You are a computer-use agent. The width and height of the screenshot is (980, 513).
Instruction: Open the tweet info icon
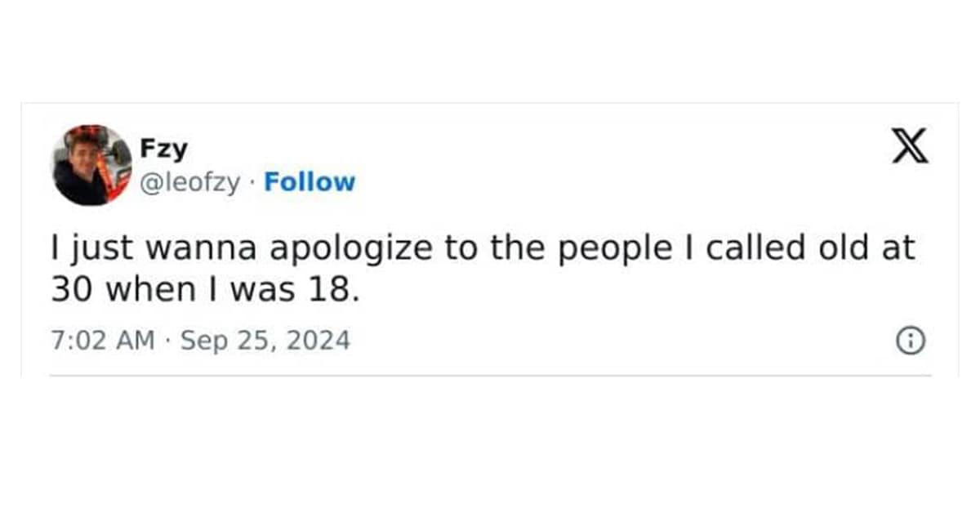pos(911,341)
